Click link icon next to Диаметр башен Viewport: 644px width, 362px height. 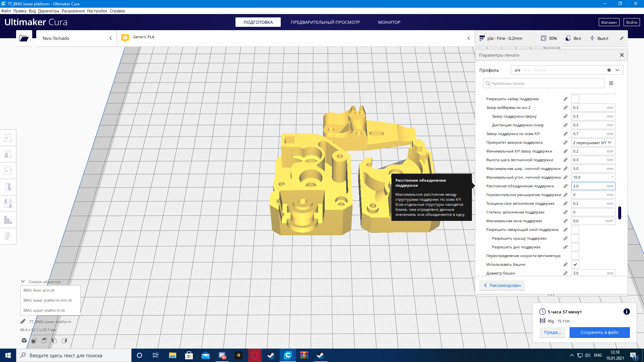566,273
